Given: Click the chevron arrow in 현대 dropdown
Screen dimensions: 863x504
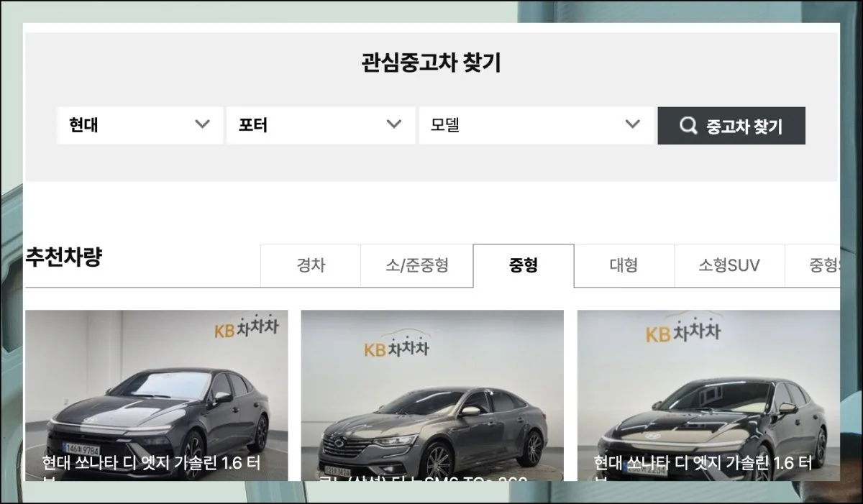Looking at the screenshot, I should tap(203, 124).
